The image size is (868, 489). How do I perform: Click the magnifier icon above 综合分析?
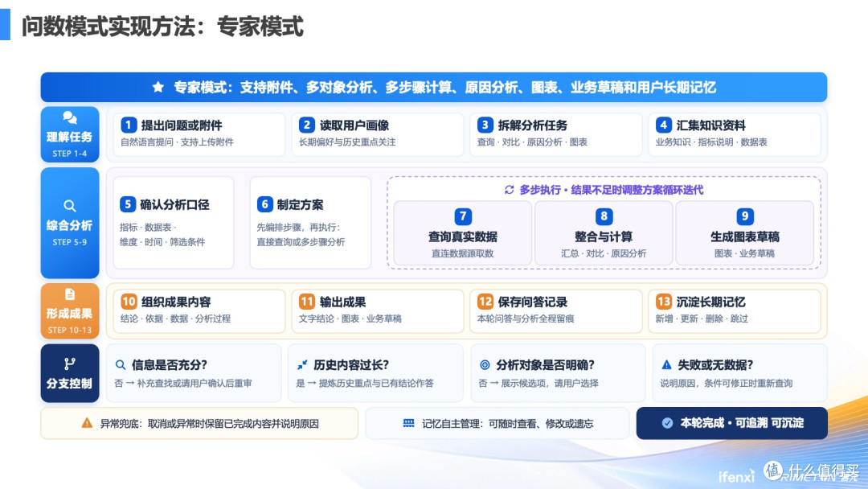(x=70, y=206)
